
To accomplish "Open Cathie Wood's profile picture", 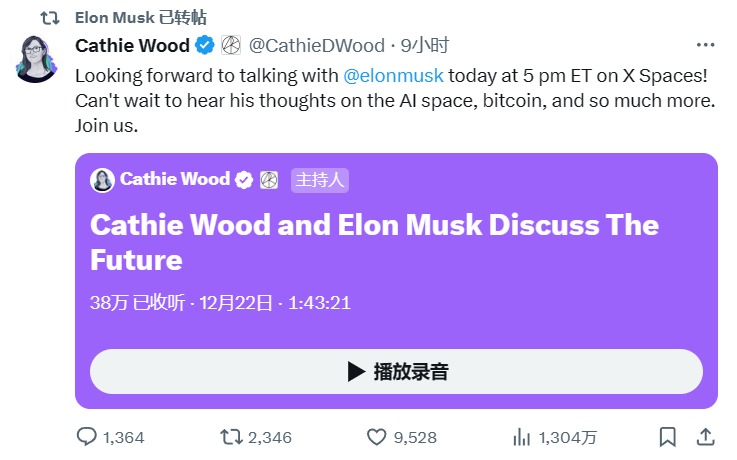I will 38,59.
